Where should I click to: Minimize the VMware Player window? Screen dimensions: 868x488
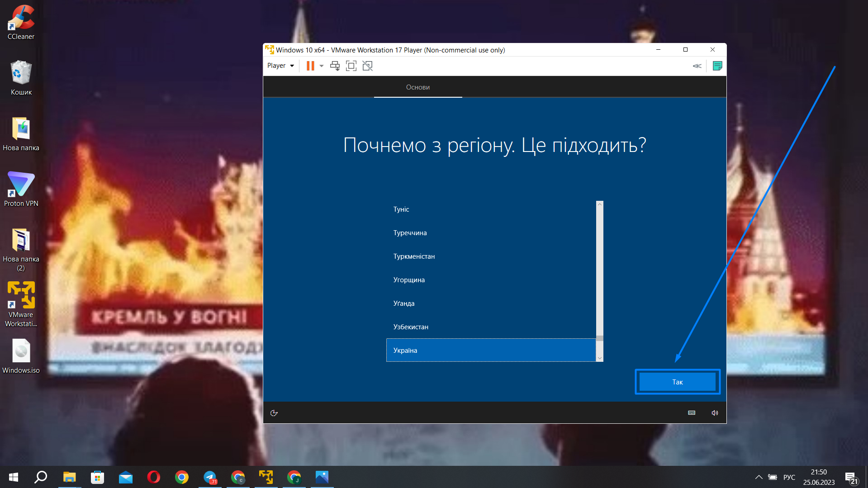659,50
